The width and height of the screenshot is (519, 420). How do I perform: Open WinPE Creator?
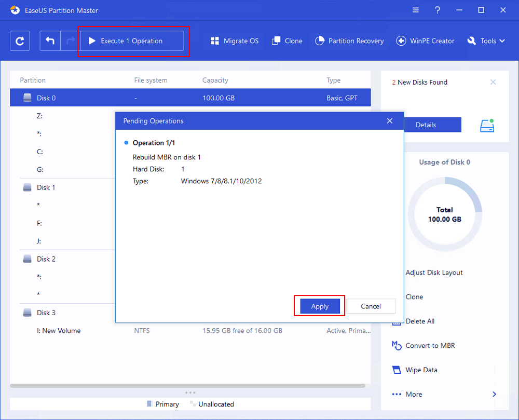(426, 40)
